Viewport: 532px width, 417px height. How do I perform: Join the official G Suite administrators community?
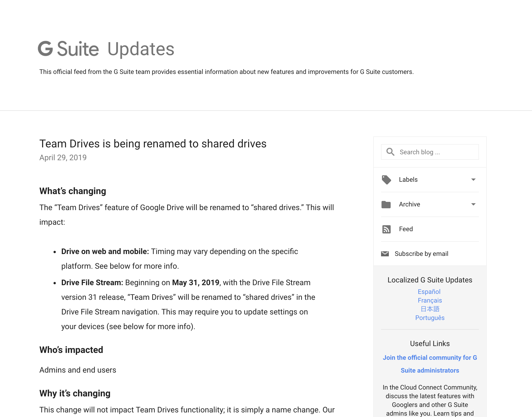point(430,364)
